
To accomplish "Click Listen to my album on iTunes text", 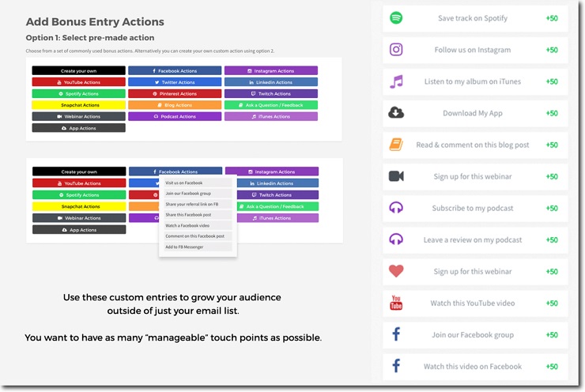I will pyautogui.click(x=472, y=81).
